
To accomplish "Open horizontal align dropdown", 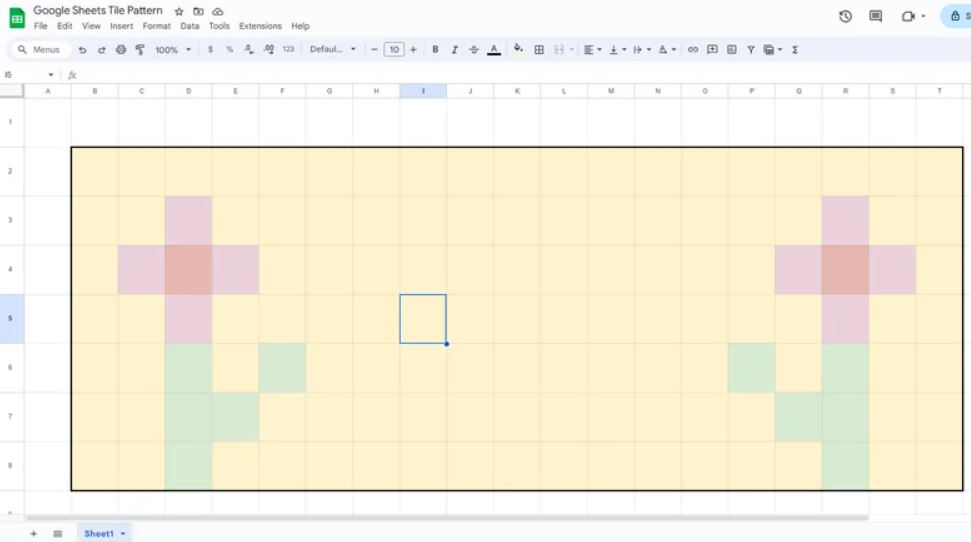I will [593, 50].
